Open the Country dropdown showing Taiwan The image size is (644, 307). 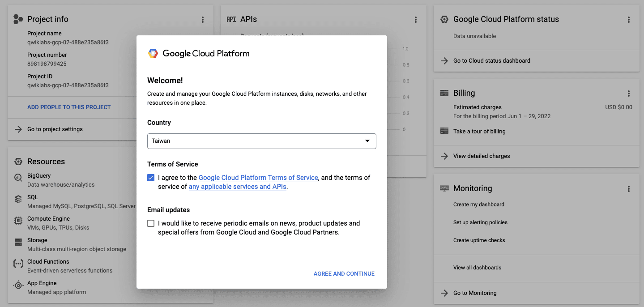pos(261,141)
